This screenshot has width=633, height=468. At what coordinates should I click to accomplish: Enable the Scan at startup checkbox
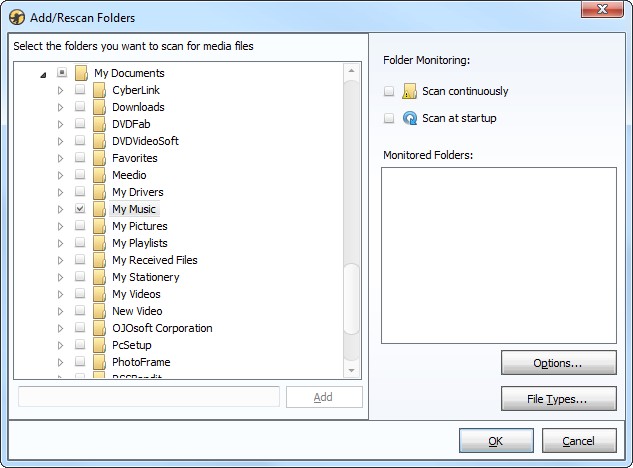388,118
